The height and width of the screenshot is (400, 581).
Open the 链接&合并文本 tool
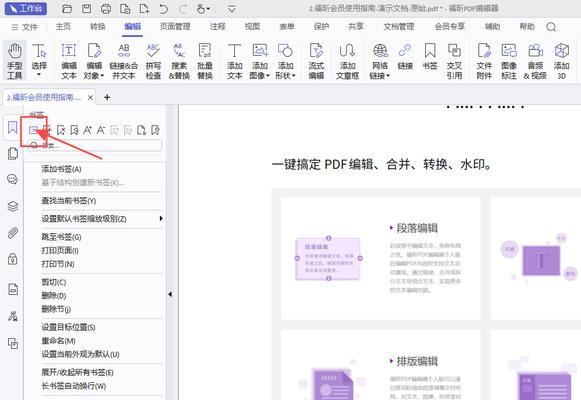[x=124, y=61]
